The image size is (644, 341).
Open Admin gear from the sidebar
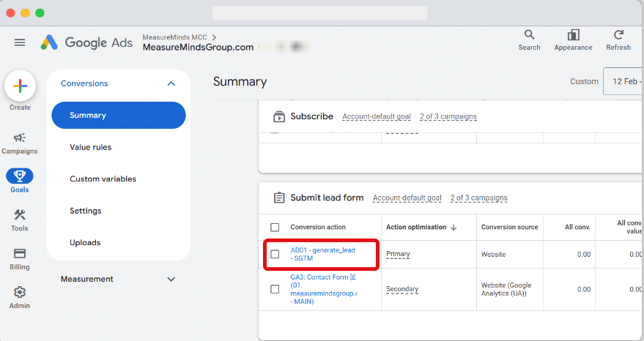19,298
